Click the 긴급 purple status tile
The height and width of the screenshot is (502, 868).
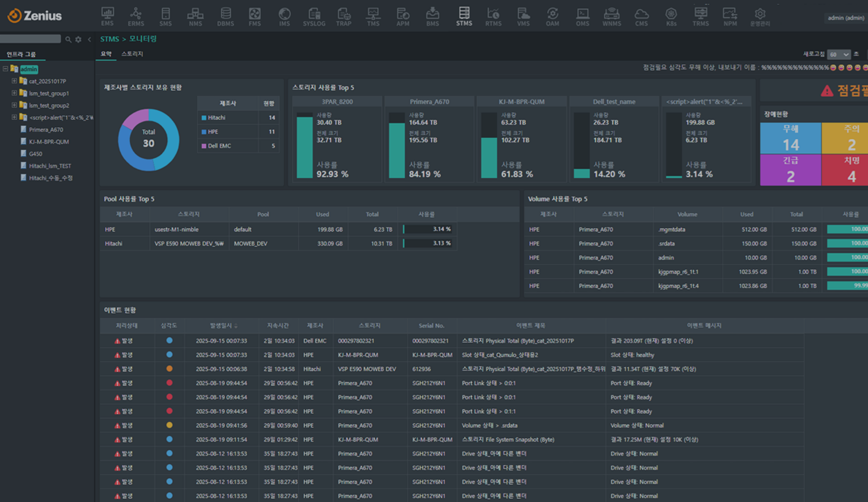(791, 170)
